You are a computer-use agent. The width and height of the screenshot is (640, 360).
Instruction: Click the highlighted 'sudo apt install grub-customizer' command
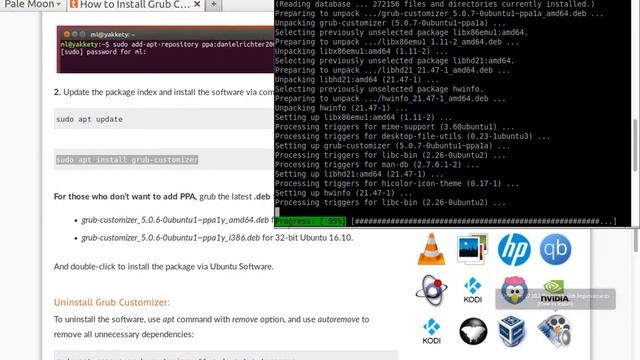pos(127,160)
